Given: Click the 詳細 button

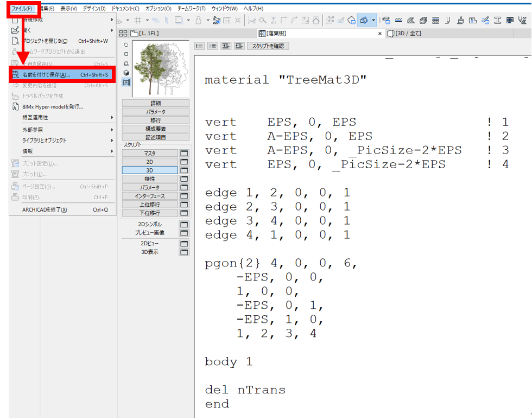Looking at the screenshot, I should coord(155,103).
